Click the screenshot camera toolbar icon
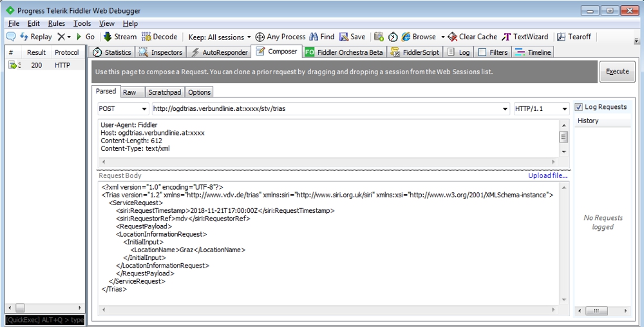 click(379, 37)
